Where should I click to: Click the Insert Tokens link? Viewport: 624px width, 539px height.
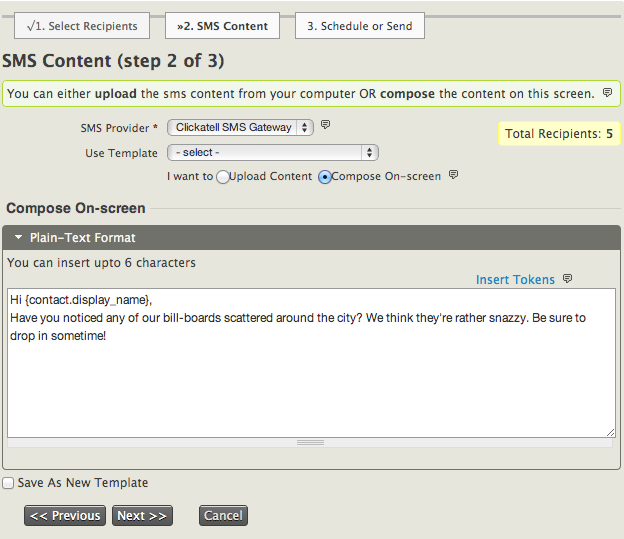[515, 280]
